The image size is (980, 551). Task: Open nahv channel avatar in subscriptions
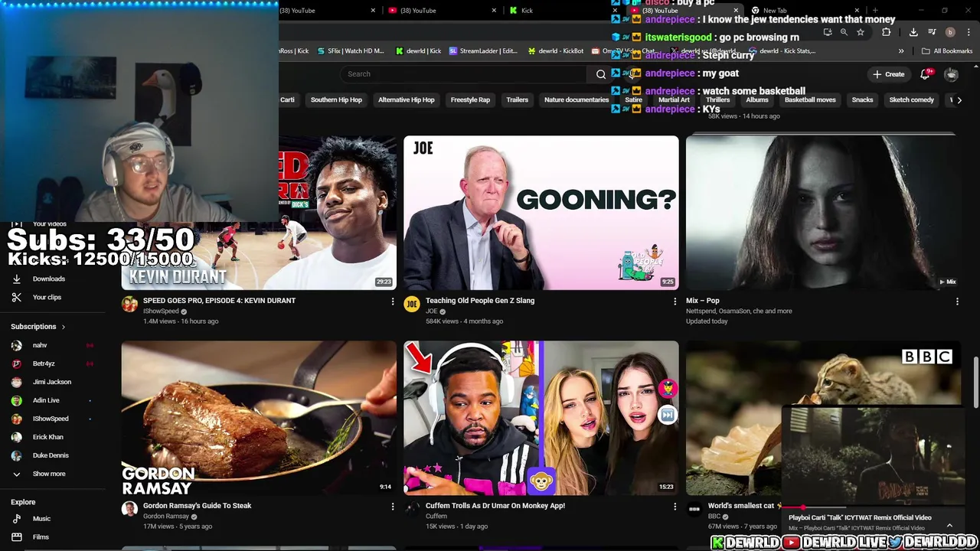point(17,345)
